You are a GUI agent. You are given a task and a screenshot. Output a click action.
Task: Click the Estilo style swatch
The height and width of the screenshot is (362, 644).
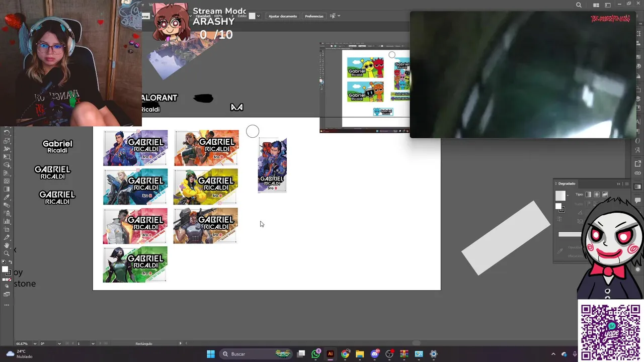pyautogui.click(x=252, y=16)
